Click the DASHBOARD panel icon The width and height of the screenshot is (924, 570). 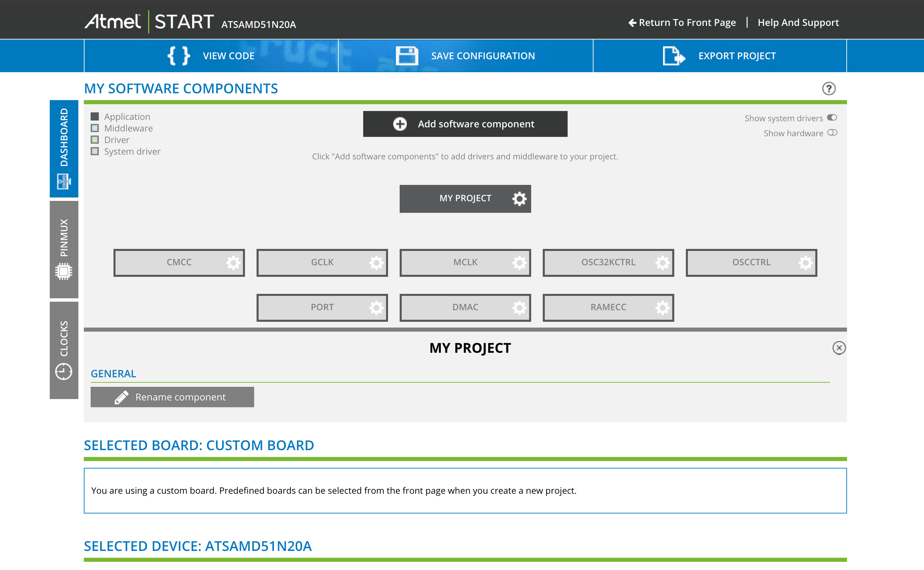coord(63,181)
